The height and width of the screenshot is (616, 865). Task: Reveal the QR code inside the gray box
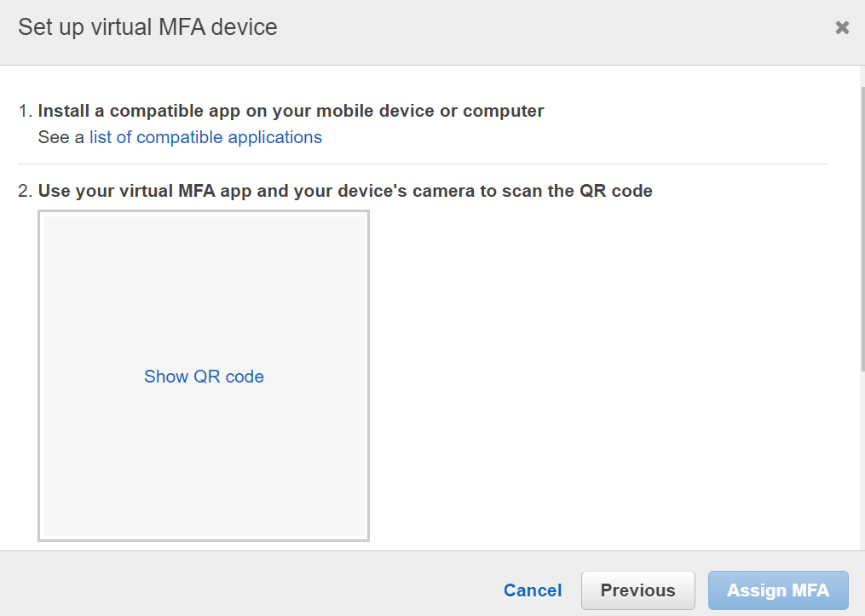205,376
